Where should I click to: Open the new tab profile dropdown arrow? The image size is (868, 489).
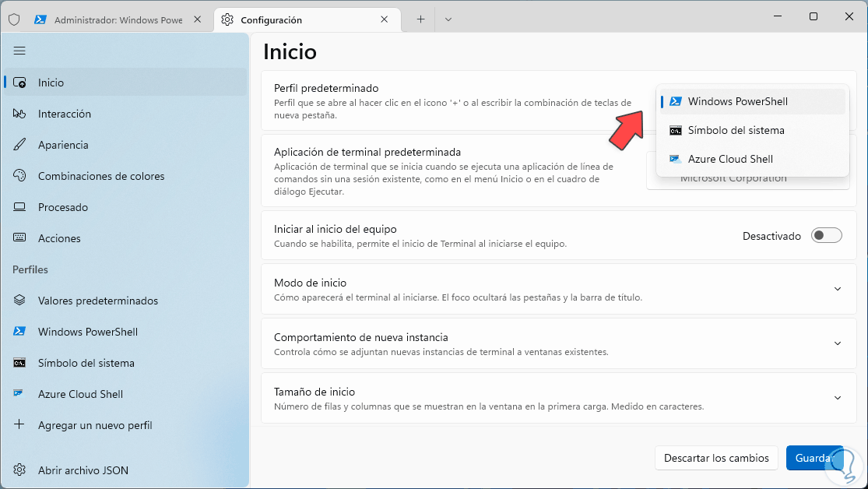[448, 19]
